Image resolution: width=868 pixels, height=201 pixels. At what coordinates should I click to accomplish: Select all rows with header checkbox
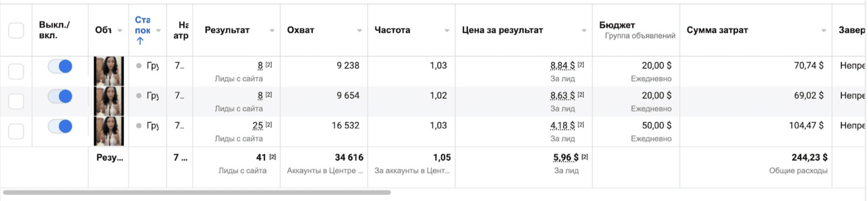pos(16,30)
